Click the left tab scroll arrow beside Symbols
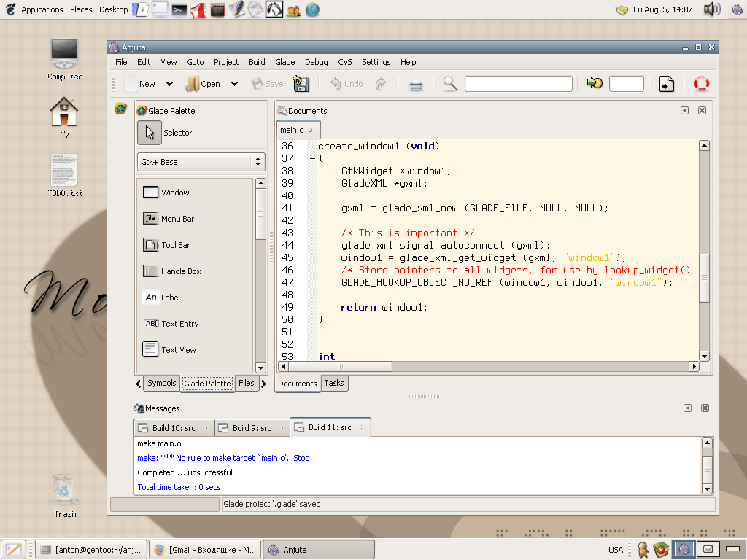The height and width of the screenshot is (560, 747). coord(138,384)
